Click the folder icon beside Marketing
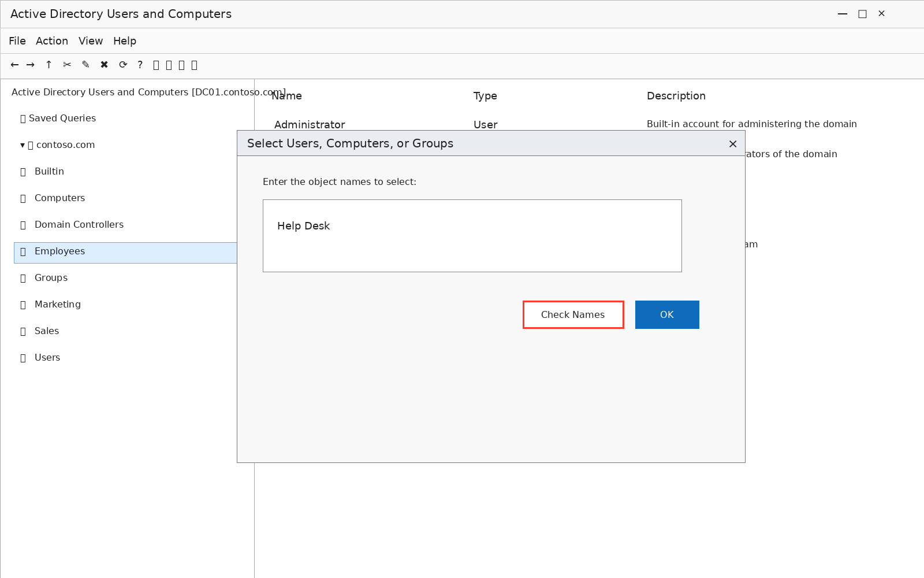The image size is (924, 578). [23, 305]
